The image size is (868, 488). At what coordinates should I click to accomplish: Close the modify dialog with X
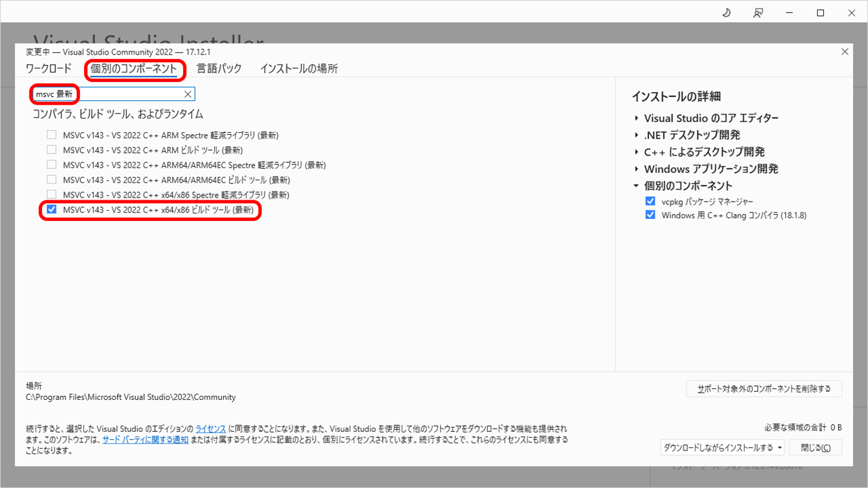(x=845, y=51)
